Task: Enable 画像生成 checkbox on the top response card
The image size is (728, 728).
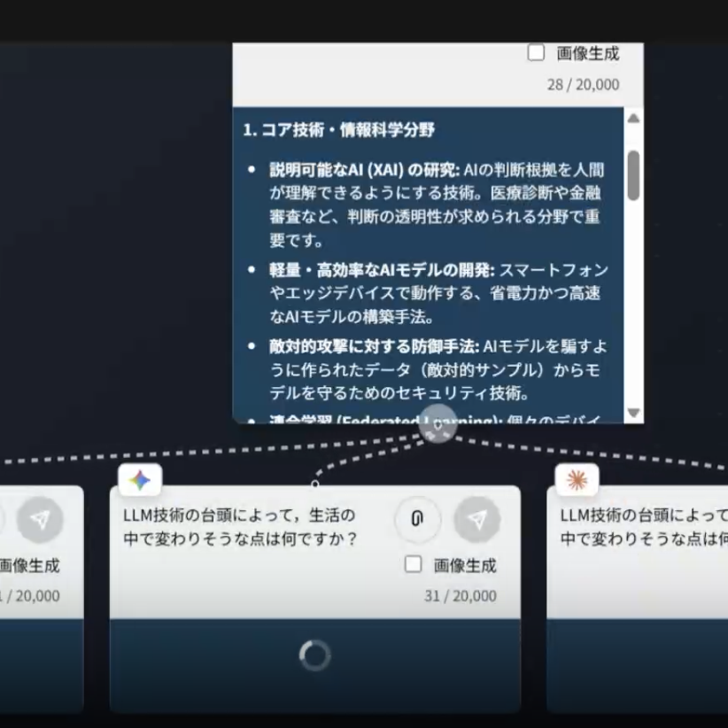Action: 535,53
